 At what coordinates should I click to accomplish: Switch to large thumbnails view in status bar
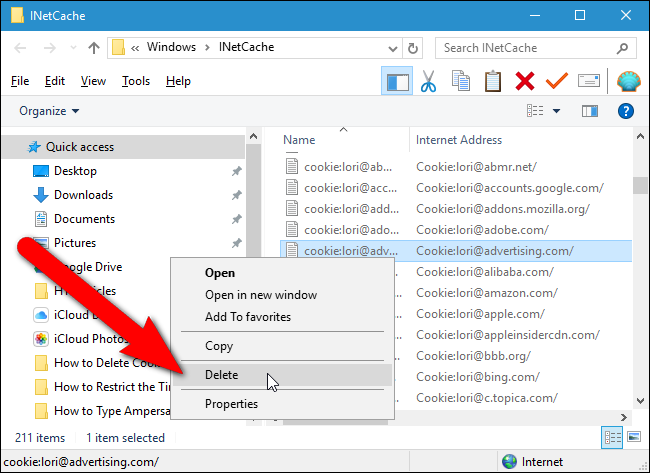(x=634, y=437)
